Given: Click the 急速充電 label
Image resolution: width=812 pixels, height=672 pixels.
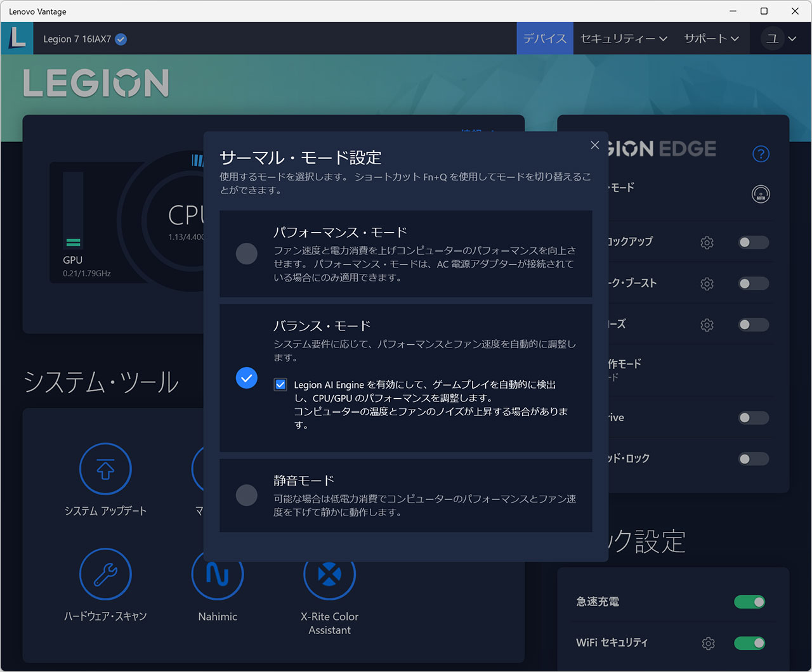Looking at the screenshot, I should point(598,602).
